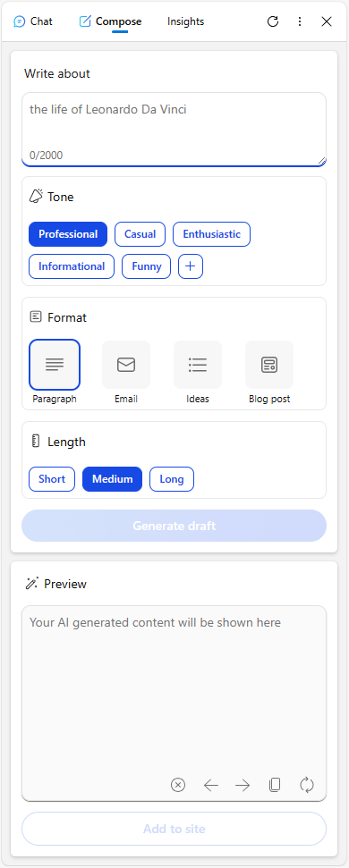
Task: Go to next draft with right arrow
Action: click(x=243, y=785)
